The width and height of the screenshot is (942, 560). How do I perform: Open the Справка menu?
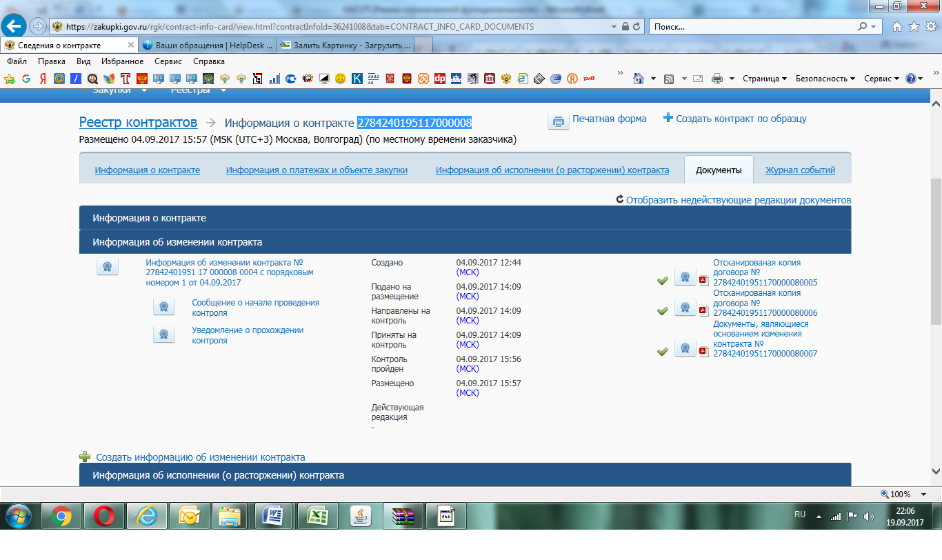[209, 61]
